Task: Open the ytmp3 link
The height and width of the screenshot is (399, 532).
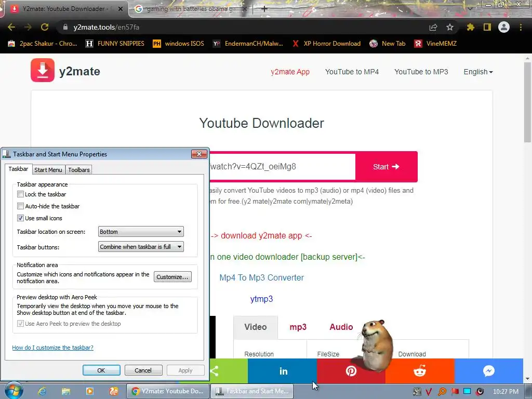Action: (x=261, y=299)
